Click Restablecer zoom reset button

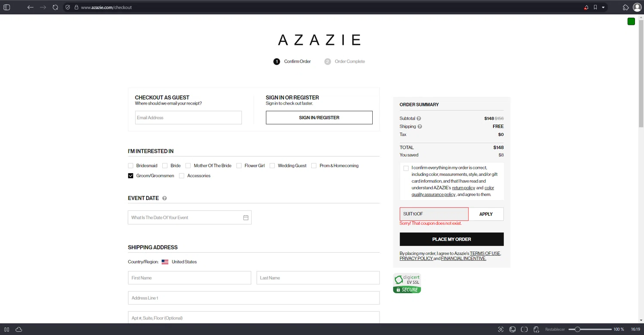[x=555, y=329]
